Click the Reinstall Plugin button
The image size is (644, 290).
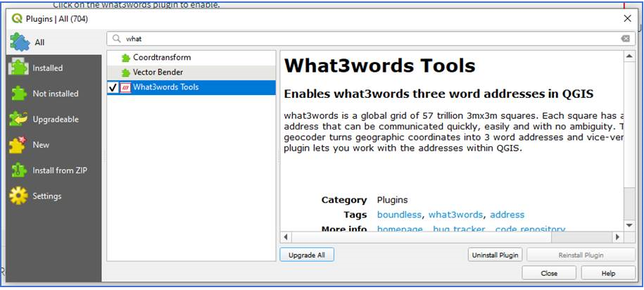pyautogui.click(x=581, y=255)
